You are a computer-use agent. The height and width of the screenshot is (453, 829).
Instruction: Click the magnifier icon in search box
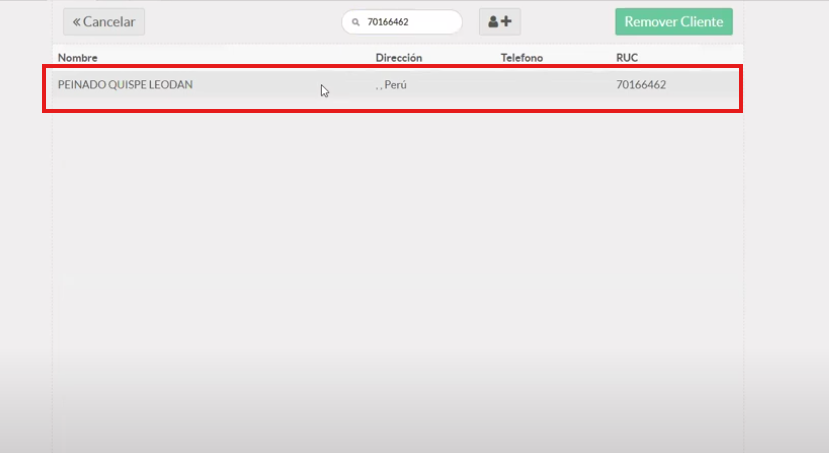(x=355, y=22)
